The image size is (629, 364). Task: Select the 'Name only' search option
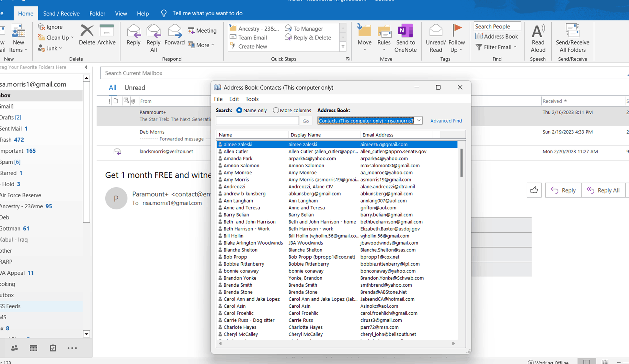(x=239, y=110)
